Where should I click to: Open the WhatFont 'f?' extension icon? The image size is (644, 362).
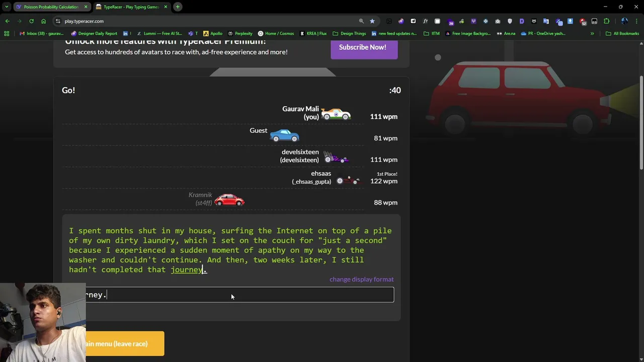pyautogui.click(x=425, y=21)
